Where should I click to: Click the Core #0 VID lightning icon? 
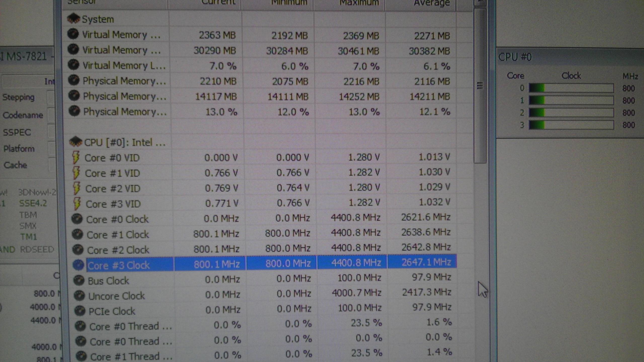point(76,157)
